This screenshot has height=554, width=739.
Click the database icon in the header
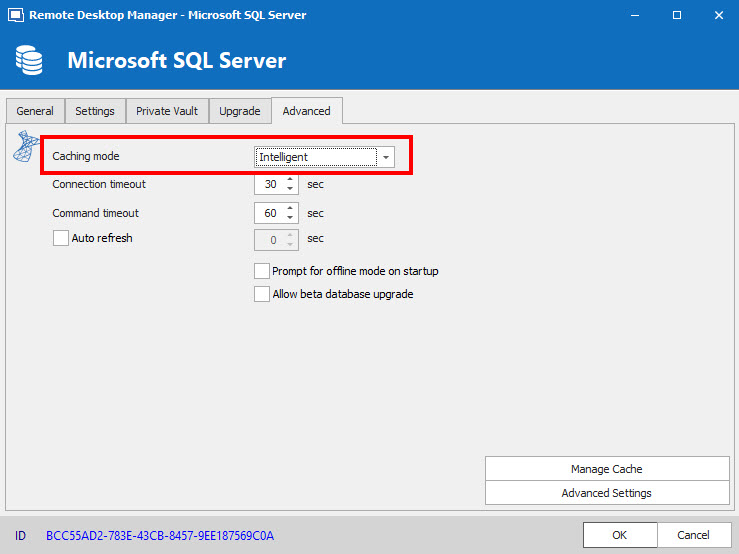(x=28, y=61)
